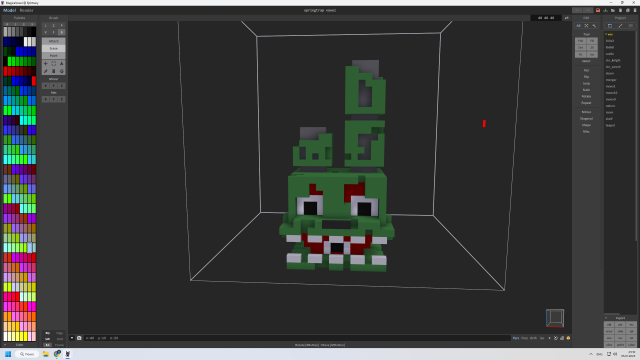This screenshot has height=360, width=640.
Task: Click the Erase brush button
Action: pyautogui.click(x=53, y=48)
